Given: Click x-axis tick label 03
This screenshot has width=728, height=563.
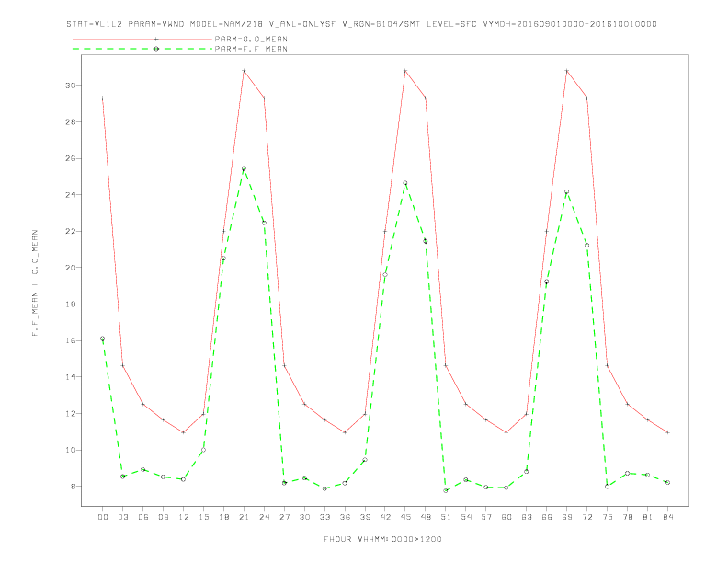Looking at the screenshot, I should click(122, 517).
